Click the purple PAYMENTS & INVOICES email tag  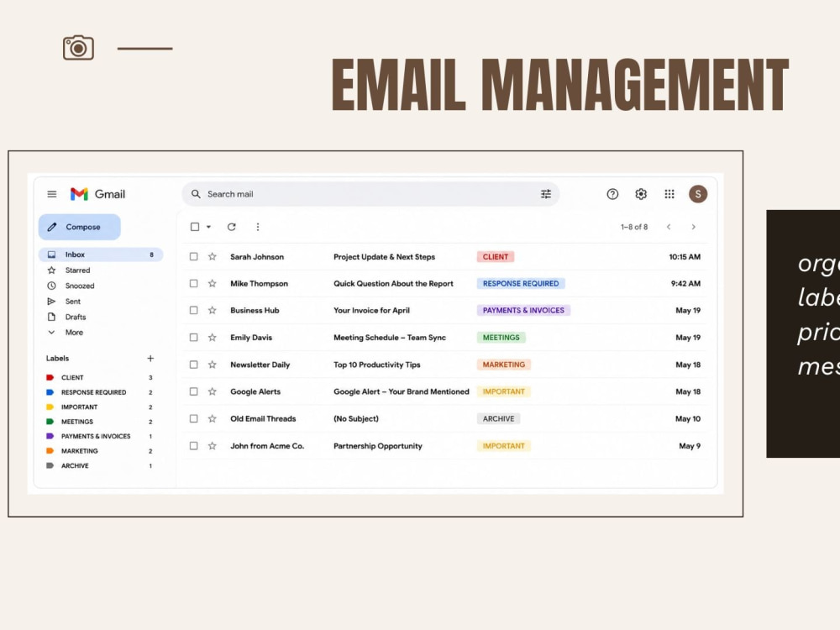[523, 310]
